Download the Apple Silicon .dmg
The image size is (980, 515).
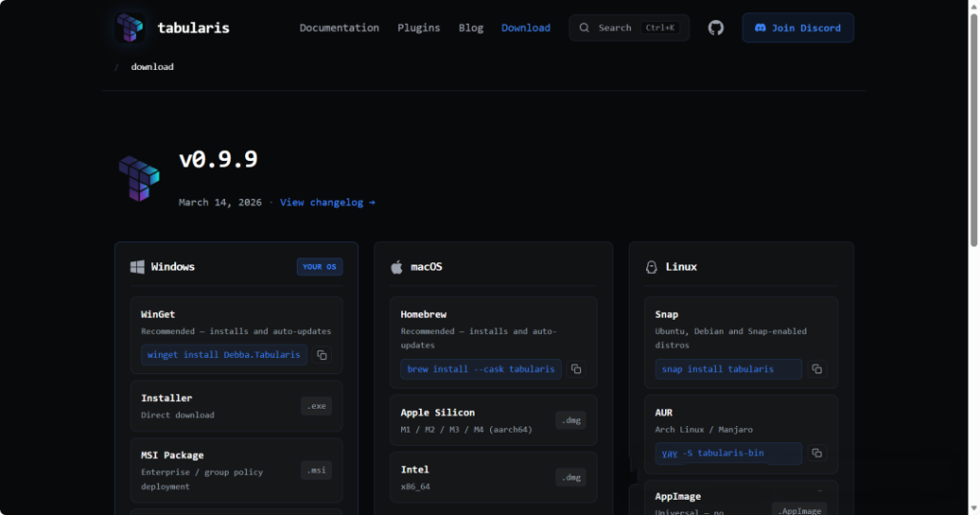tap(570, 420)
